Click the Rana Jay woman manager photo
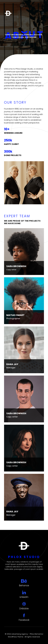The image size is (48, 644). click(x=24, y=350)
